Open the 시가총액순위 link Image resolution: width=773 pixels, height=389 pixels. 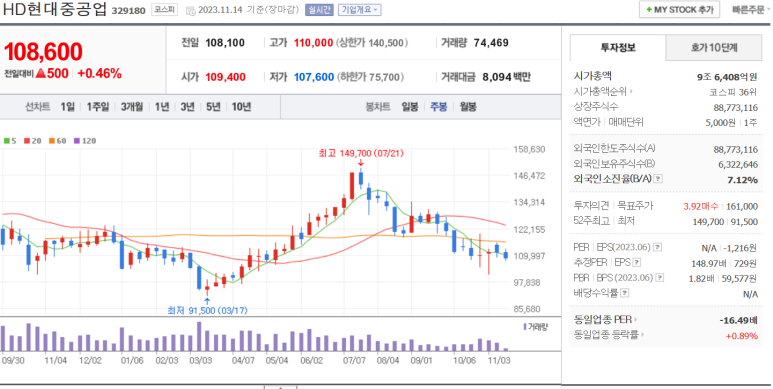coord(603,91)
